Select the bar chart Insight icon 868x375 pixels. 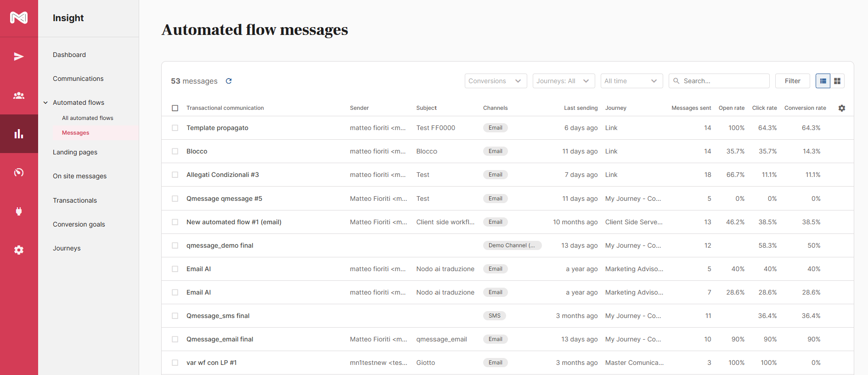[19, 134]
